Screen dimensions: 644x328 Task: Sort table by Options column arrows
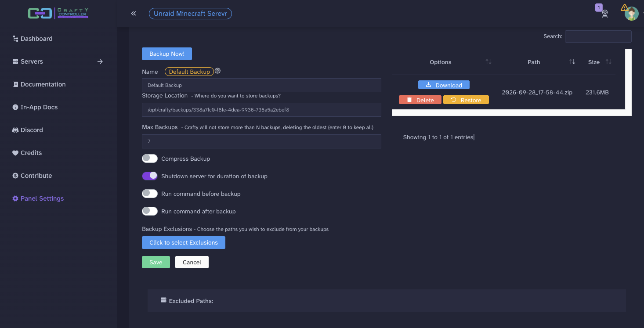pos(488,62)
